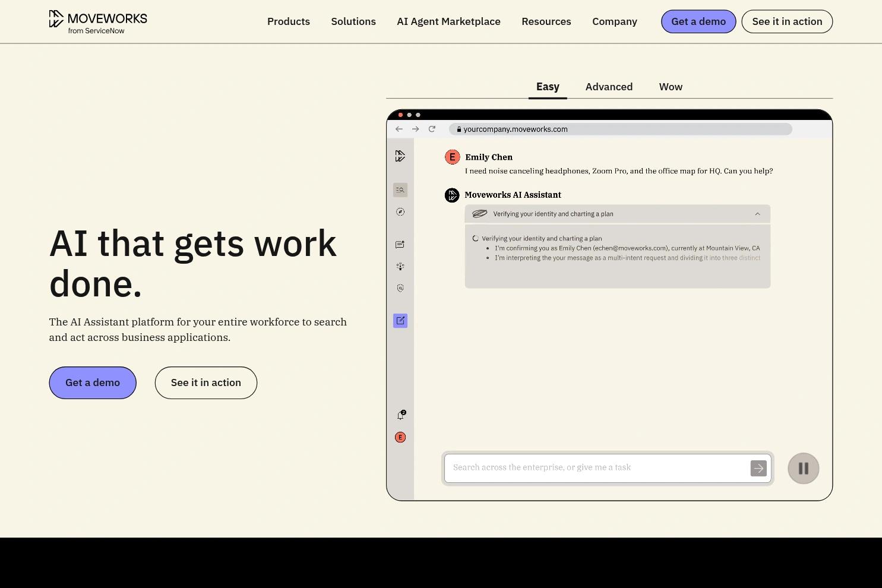Open the workflow nodes icon in the sidebar
882x588 pixels.
(400, 266)
